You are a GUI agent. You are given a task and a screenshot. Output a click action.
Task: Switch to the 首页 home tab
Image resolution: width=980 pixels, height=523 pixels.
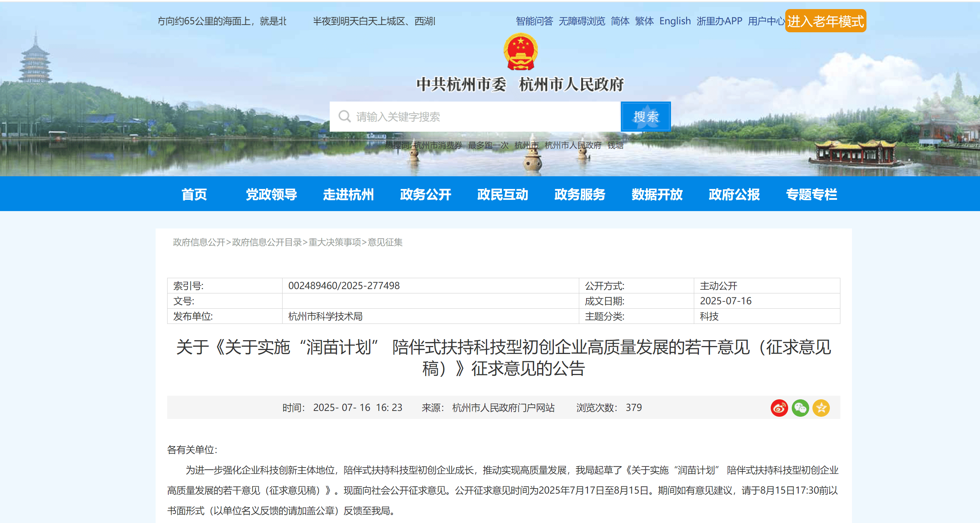coord(194,194)
